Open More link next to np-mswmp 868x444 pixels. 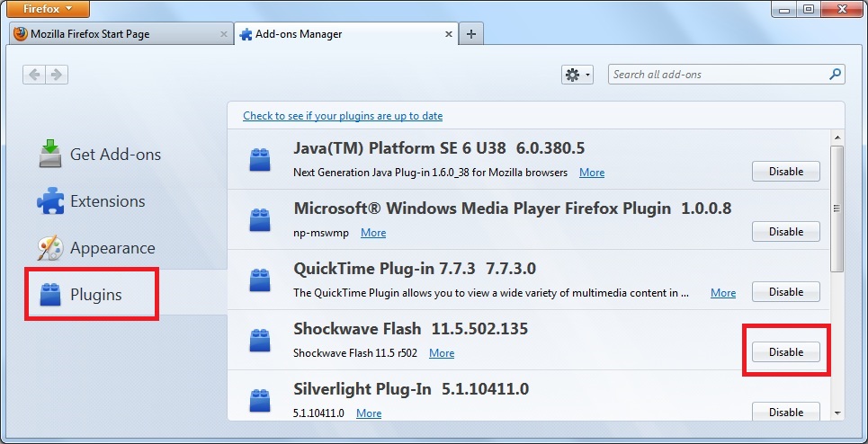tap(373, 233)
